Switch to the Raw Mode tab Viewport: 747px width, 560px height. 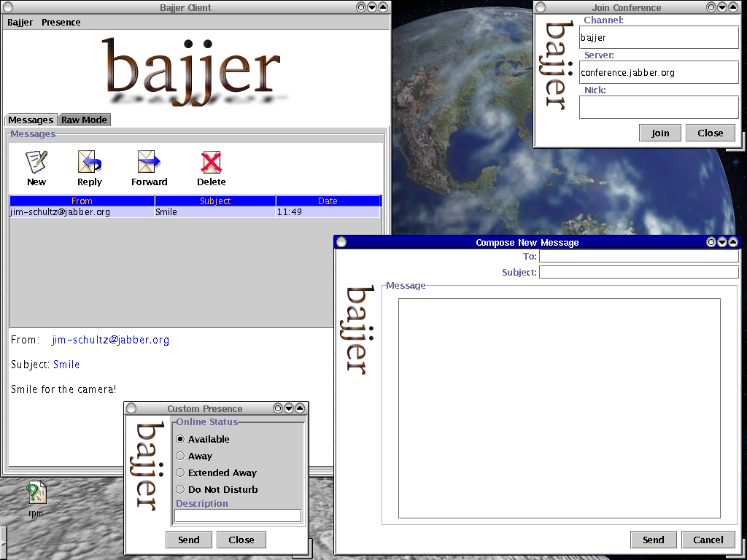pos(84,120)
